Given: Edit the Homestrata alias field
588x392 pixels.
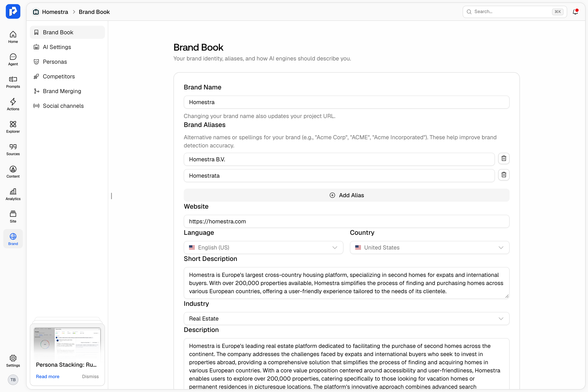Looking at the screenshot, I should pyautogui.click(x=339, y=176).
